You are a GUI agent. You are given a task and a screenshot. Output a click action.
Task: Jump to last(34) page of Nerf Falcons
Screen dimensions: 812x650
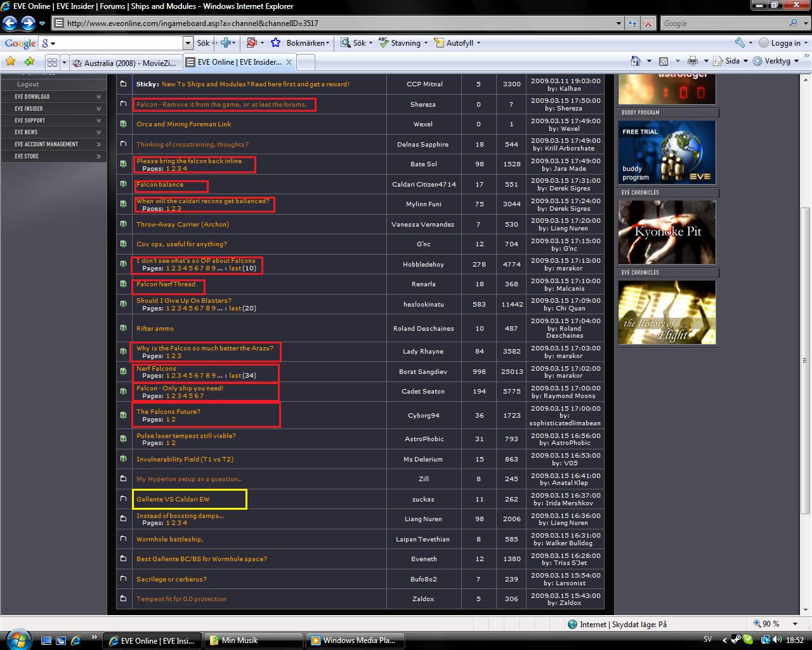(x=243, y=376)
